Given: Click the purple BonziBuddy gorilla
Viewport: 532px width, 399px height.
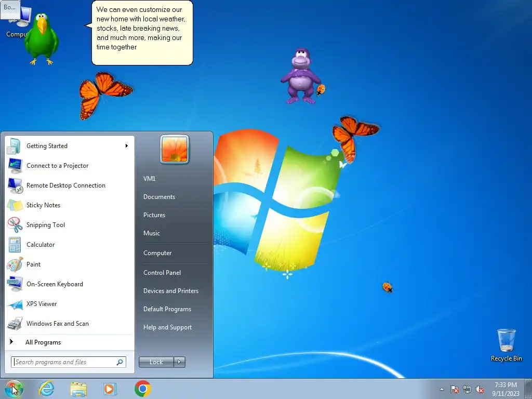Looking at the screenshot, I should pyautogui.click(x=301, y=76).
